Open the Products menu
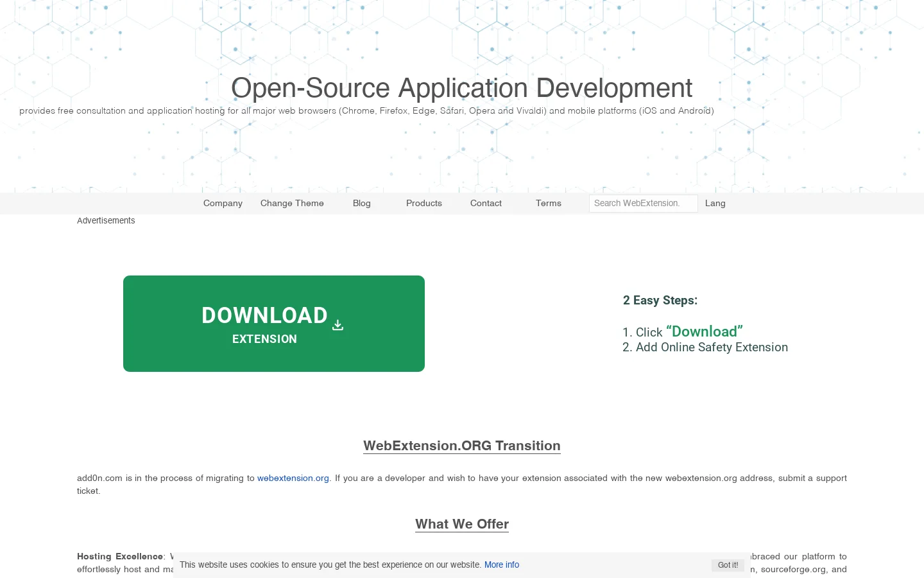The image size is (924, 578). [x=424, y=203]
